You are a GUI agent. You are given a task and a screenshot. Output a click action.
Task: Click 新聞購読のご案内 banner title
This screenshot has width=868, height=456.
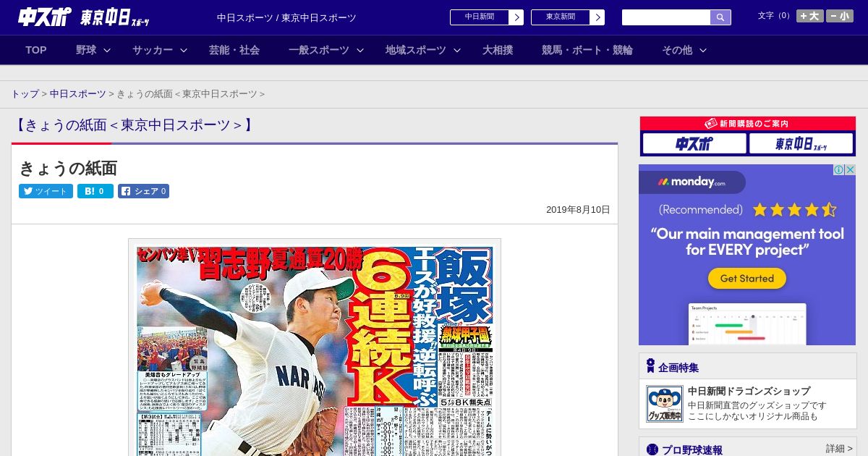click(x=747, y=124)
